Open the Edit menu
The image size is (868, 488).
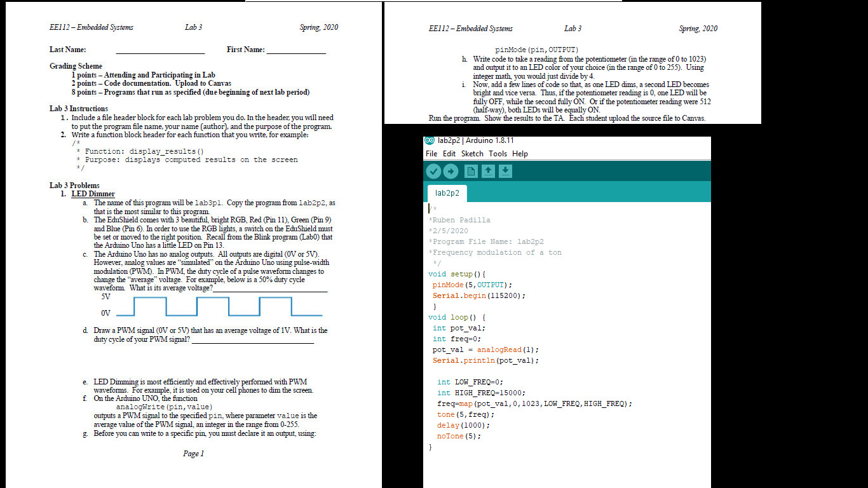pyautogui.click(x=449, y=154)
